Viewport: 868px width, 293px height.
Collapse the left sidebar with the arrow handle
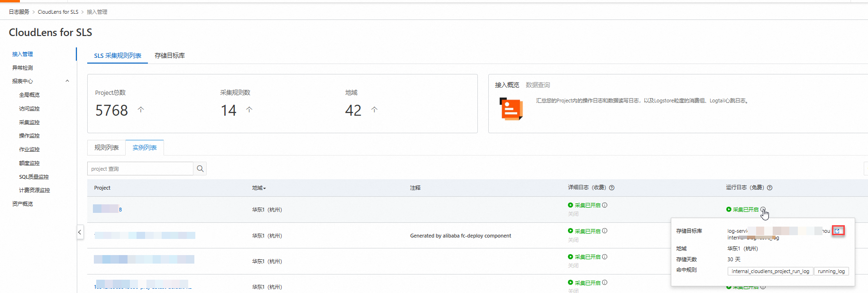80,232
